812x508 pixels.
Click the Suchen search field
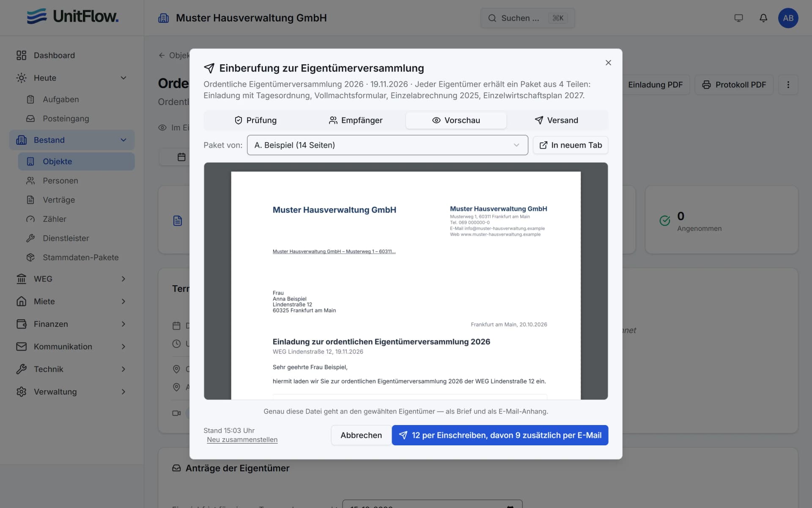pyautogui.click(x=527, y=18)
